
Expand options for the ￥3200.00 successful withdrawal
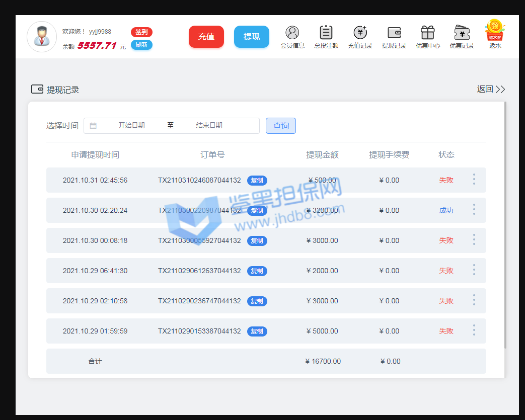pos(474,210)
